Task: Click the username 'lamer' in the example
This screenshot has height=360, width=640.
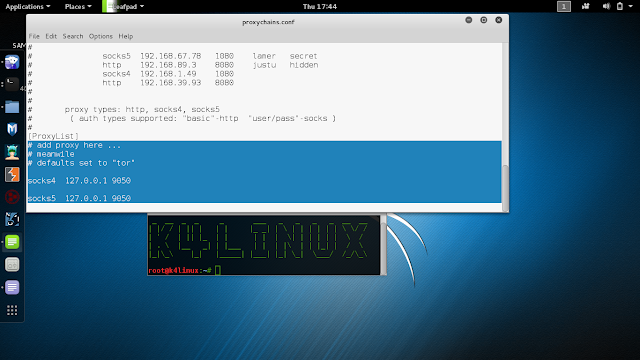Action: point(264,56)
